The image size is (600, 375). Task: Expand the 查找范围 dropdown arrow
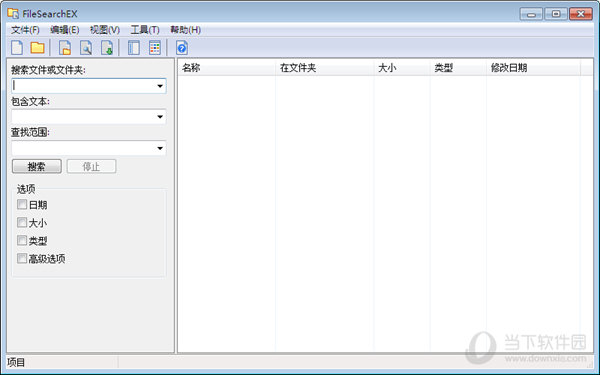coord(160,148)
